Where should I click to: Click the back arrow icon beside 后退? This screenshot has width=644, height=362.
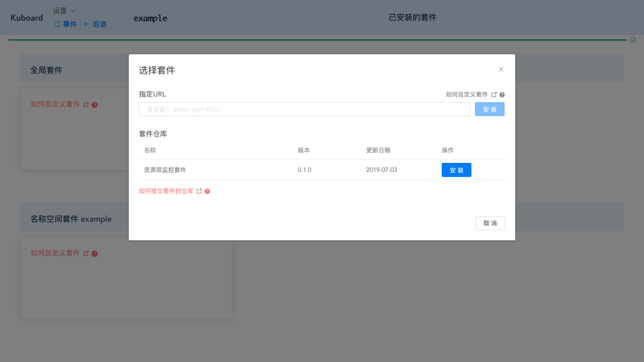[87, 24]
